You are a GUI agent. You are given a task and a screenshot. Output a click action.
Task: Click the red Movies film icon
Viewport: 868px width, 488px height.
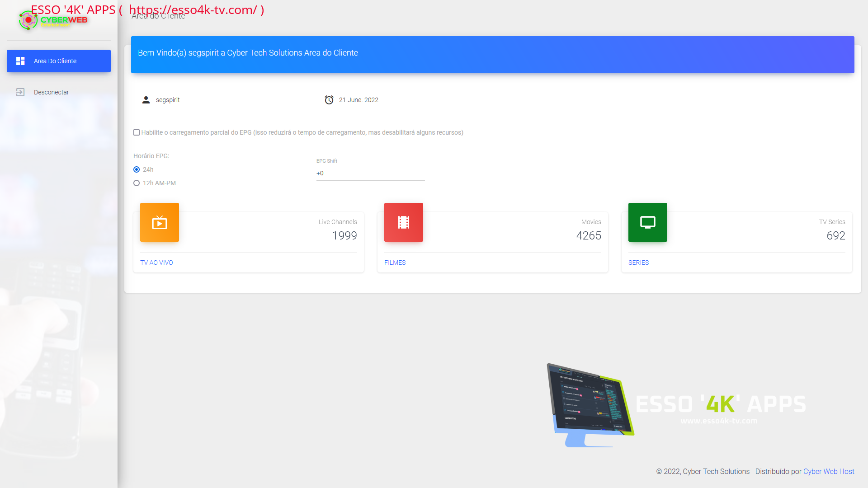(x=404, y=222)
